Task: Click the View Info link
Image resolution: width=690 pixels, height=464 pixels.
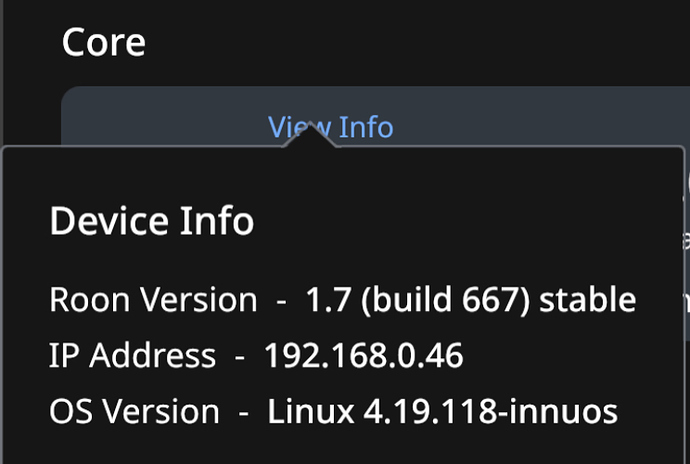Action: pyautogui.click(x=330, y=127)
